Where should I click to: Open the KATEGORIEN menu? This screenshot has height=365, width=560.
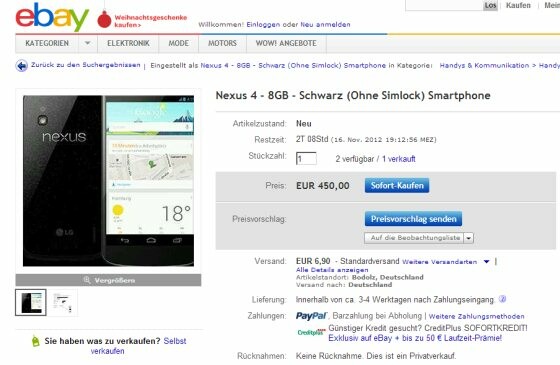pyautogui.click(x=47, y=43)
